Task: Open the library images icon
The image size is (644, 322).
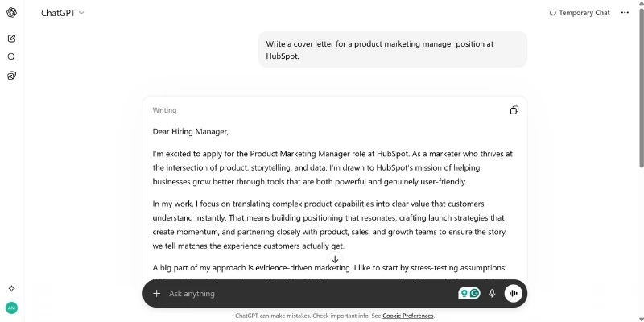Action: point(11,76)
